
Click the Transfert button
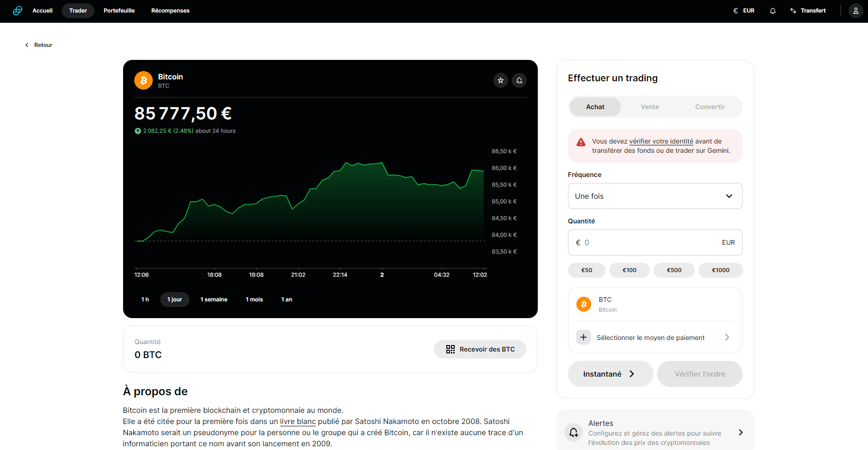[808, 11]
